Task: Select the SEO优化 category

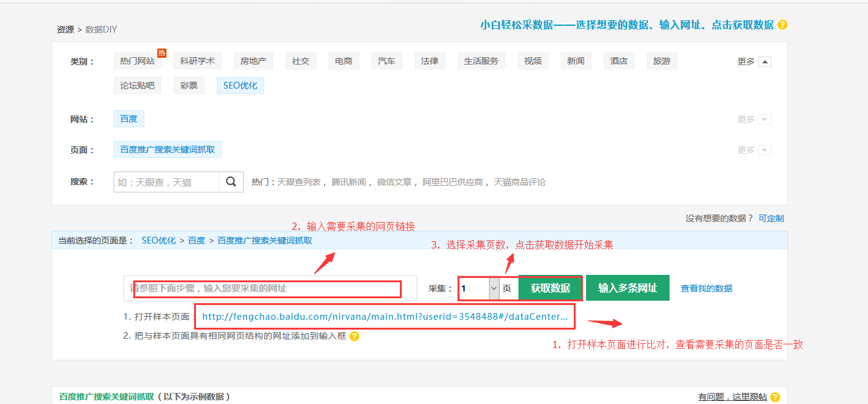Action: click(x=240, y=85)
